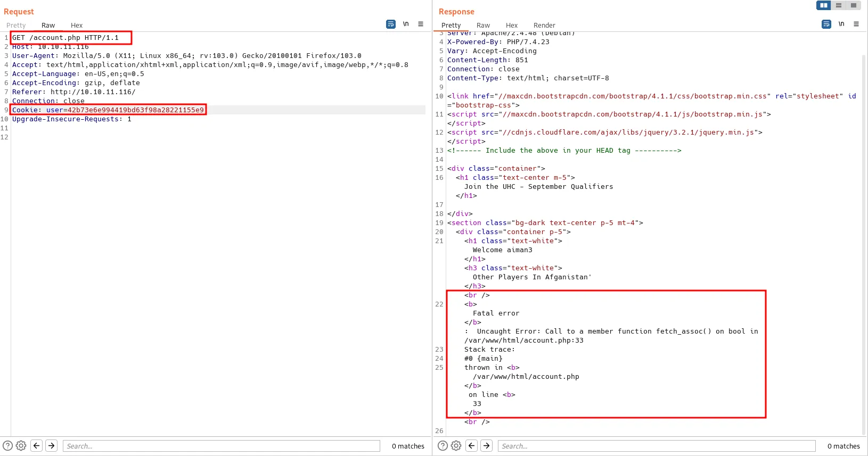Open Request search help icon
The height and width of the screenshot is (456, 868).
(x=8, y=446)
